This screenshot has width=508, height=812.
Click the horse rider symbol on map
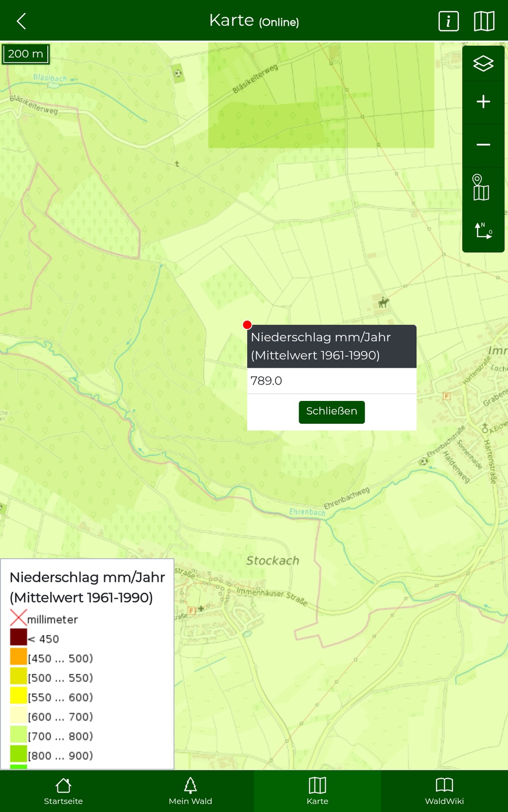tap(384, 303)
